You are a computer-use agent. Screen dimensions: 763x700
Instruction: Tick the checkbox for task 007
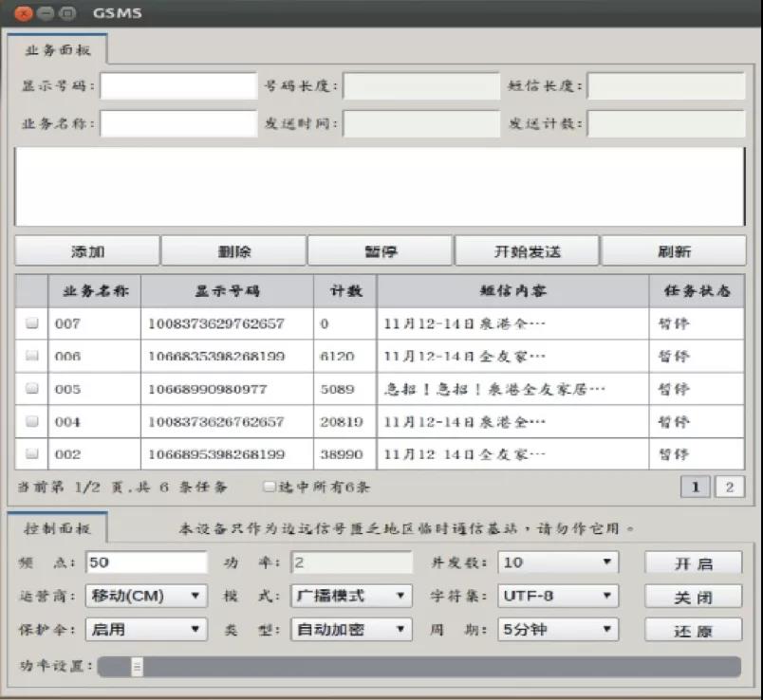coord(32,323)
